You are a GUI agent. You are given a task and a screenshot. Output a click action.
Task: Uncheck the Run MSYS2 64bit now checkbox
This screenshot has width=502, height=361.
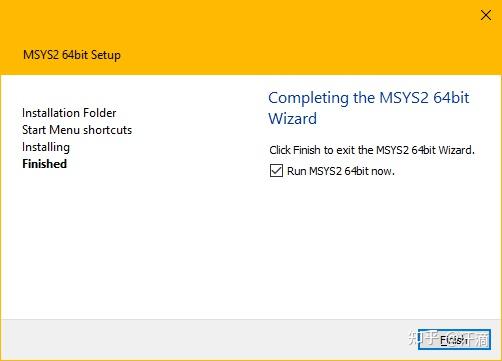(276, 171)
